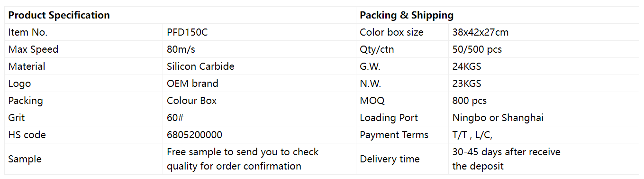The image size is (644, 179).
Task: Click the Product Specification header cell
Action: pyautogui.click(x=180, y=15)
